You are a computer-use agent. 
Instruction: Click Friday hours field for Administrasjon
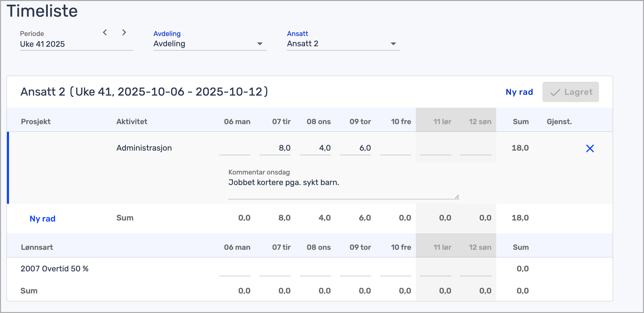point(396,148)
